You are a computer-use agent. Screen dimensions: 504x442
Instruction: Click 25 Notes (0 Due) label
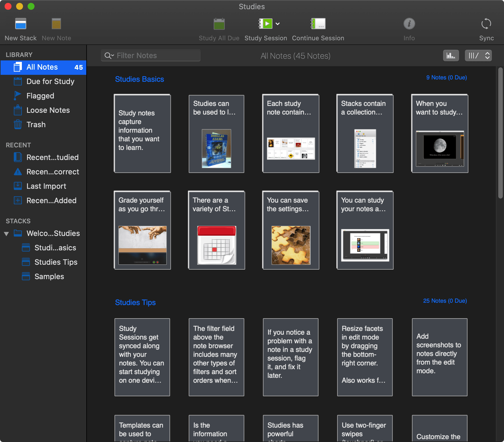point(445,301)
